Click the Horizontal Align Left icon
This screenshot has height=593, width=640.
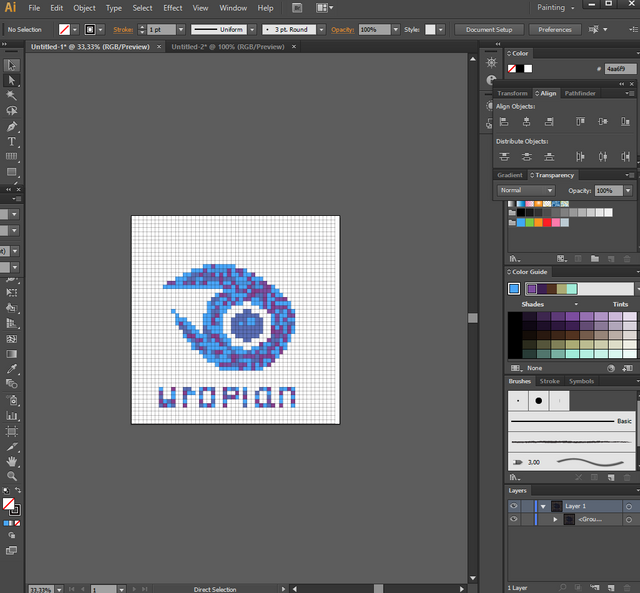502,121
